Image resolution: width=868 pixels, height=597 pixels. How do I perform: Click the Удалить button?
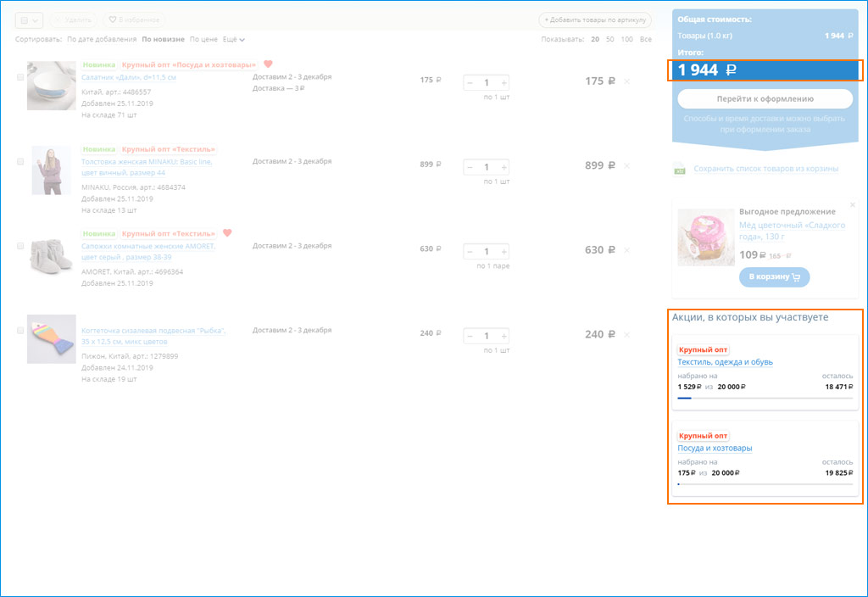73,20
